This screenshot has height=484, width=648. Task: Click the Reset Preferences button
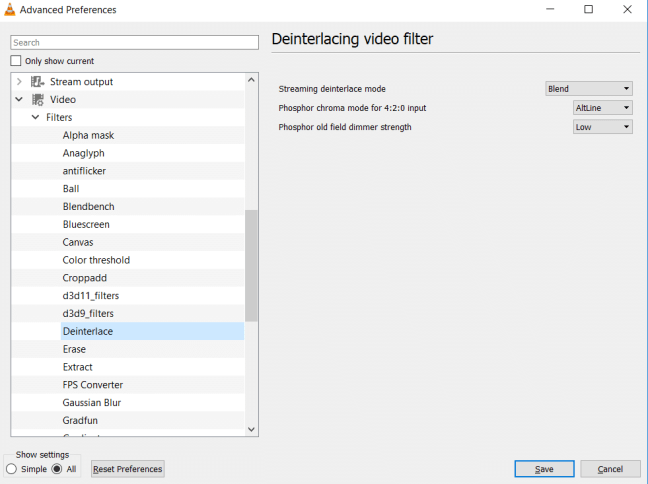pos(127,469)
